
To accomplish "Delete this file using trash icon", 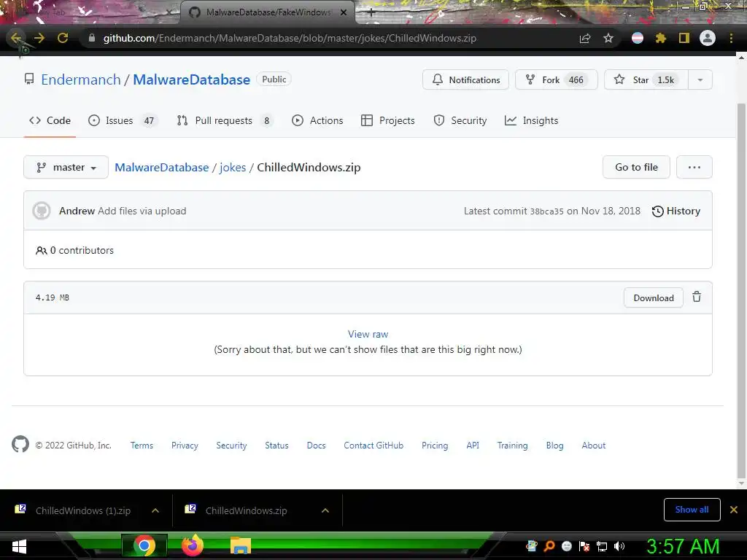I will 697,297.
